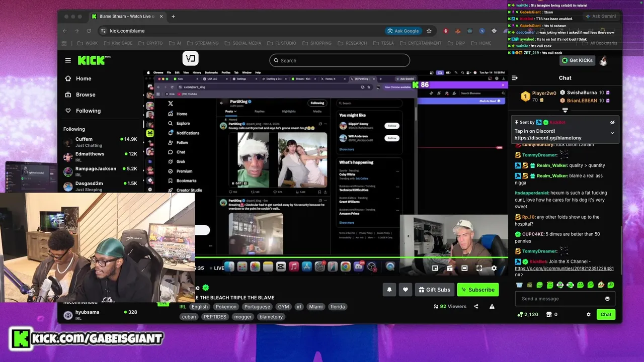Open a new Chrome tab with plus
The image size is (644, 362).
pos(173,16)
